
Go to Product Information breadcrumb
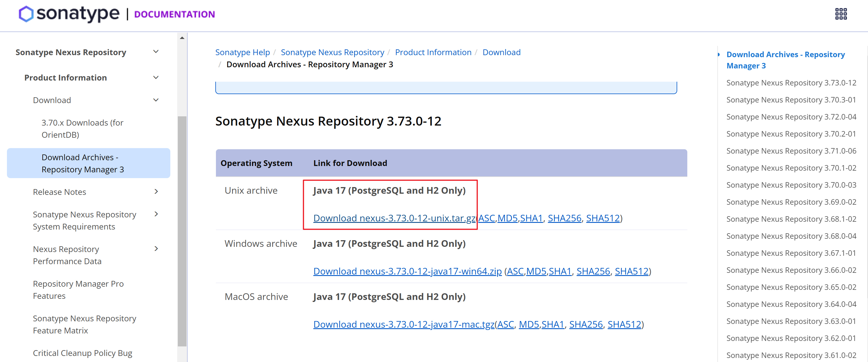[433, 52]
